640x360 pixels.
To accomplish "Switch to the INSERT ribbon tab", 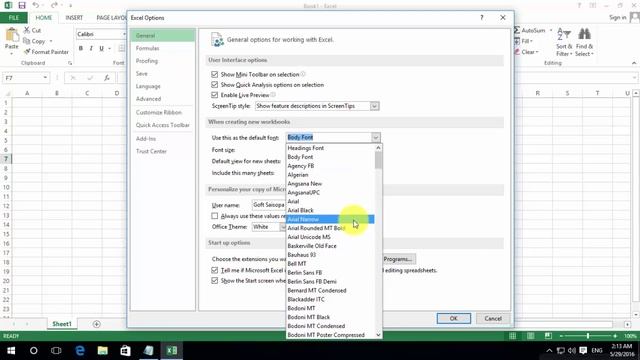I will click(x=74, y=18).
